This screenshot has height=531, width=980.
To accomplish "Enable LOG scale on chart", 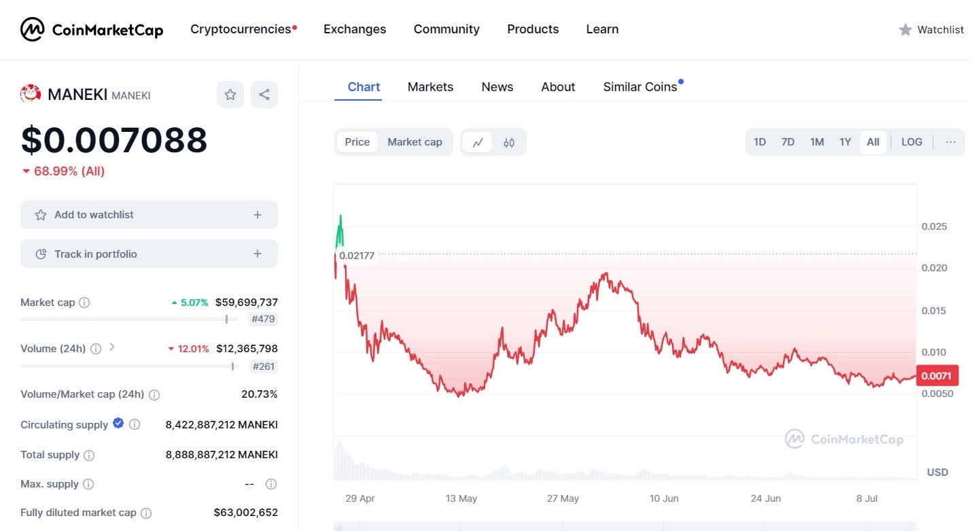I will 911,142.
